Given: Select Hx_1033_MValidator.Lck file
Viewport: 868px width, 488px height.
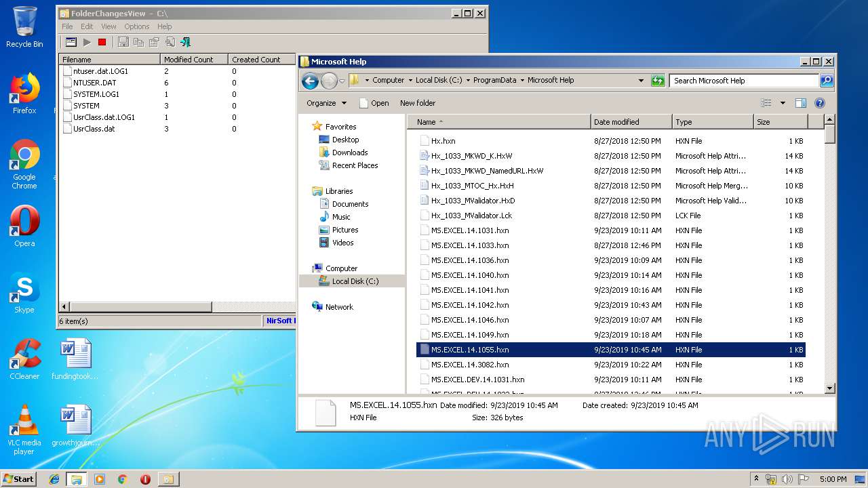Looking at the screenshot, I should (x=611, y=216).
